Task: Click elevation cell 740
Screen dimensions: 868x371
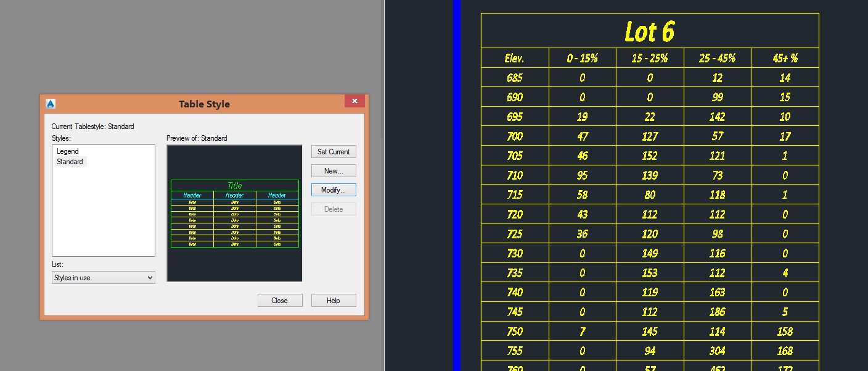Action: 515,292
